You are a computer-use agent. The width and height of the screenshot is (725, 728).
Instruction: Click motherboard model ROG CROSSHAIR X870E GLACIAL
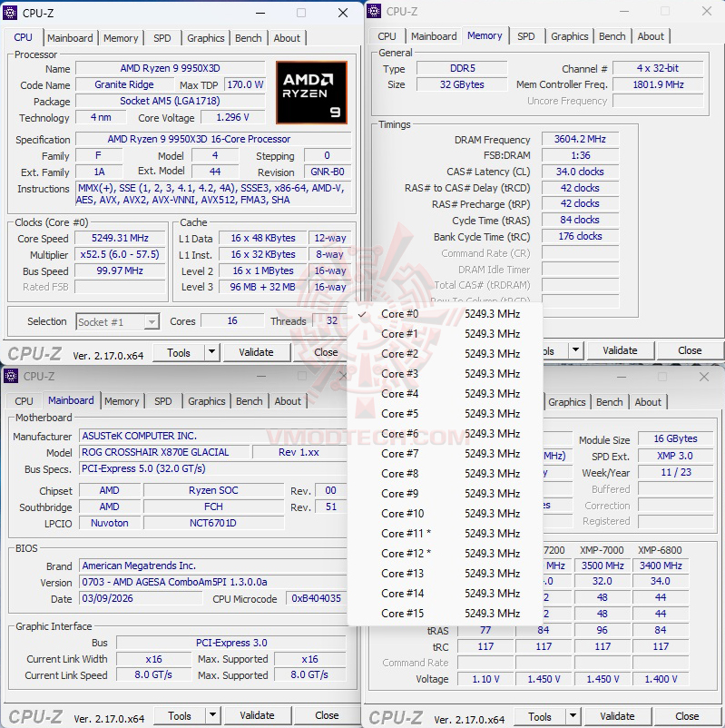tap(165, 452)
